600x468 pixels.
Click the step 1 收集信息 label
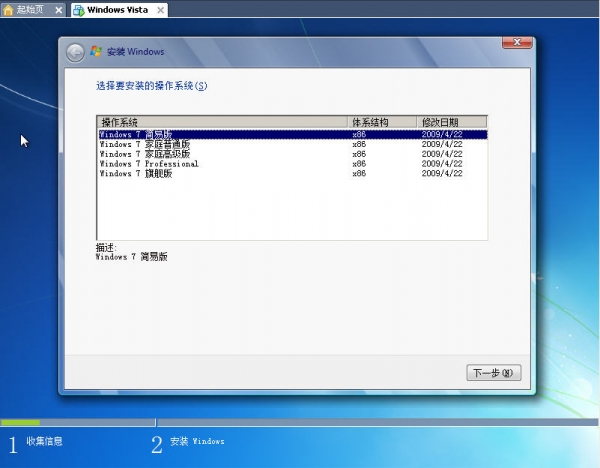tap(44, 441)
